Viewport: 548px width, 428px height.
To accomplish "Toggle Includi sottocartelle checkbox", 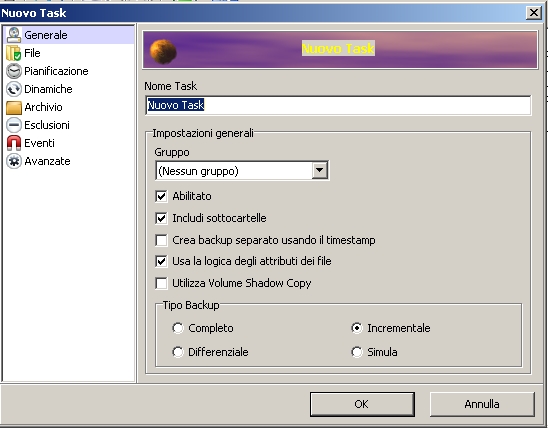I will pyautogui.click(x=161, y=218).
